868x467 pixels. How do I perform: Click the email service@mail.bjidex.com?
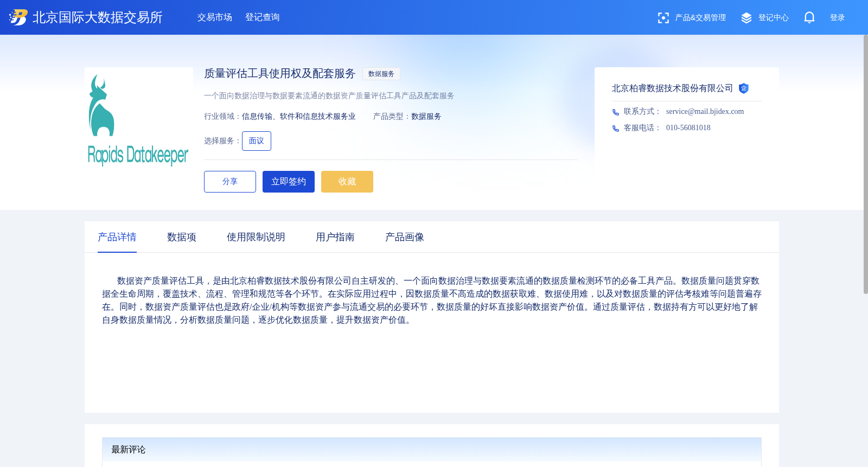[705, 112]
